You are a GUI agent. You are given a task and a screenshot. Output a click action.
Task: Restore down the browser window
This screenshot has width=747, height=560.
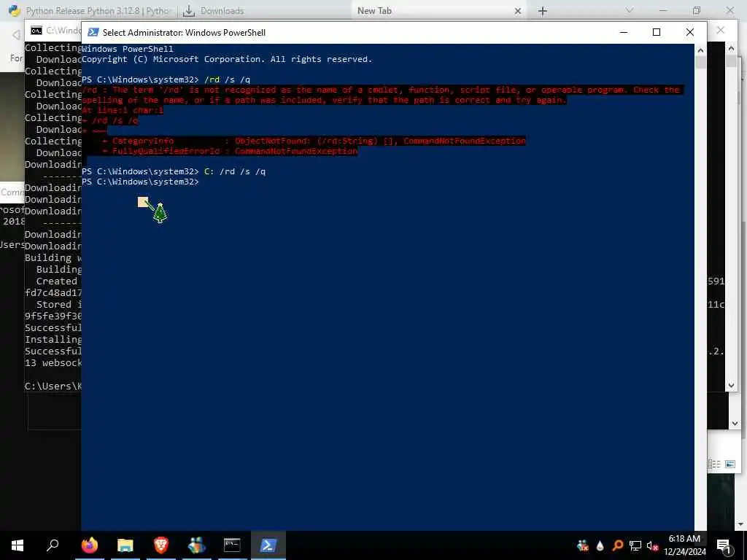(697, 10)
